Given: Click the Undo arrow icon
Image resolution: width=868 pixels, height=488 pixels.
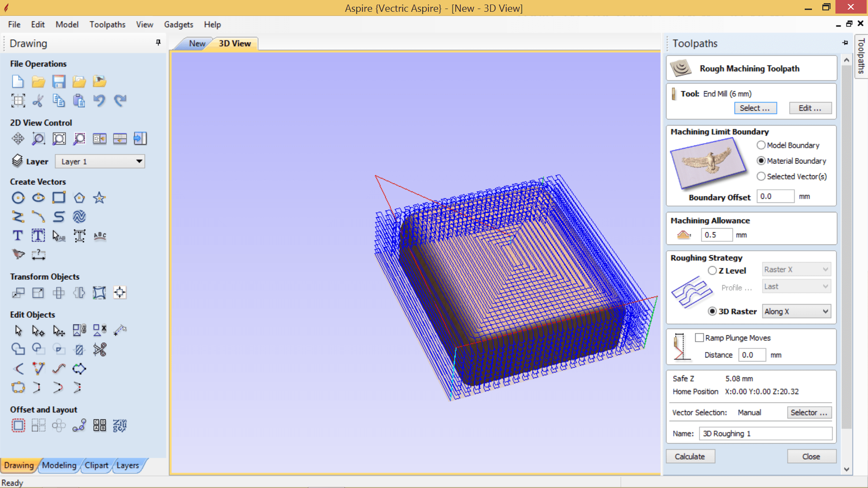Looking at the screenshot, I should click(99, 100).
